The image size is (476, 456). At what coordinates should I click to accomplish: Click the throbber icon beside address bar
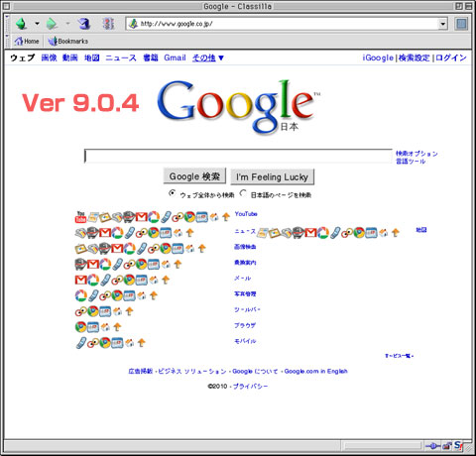(461, 24)
